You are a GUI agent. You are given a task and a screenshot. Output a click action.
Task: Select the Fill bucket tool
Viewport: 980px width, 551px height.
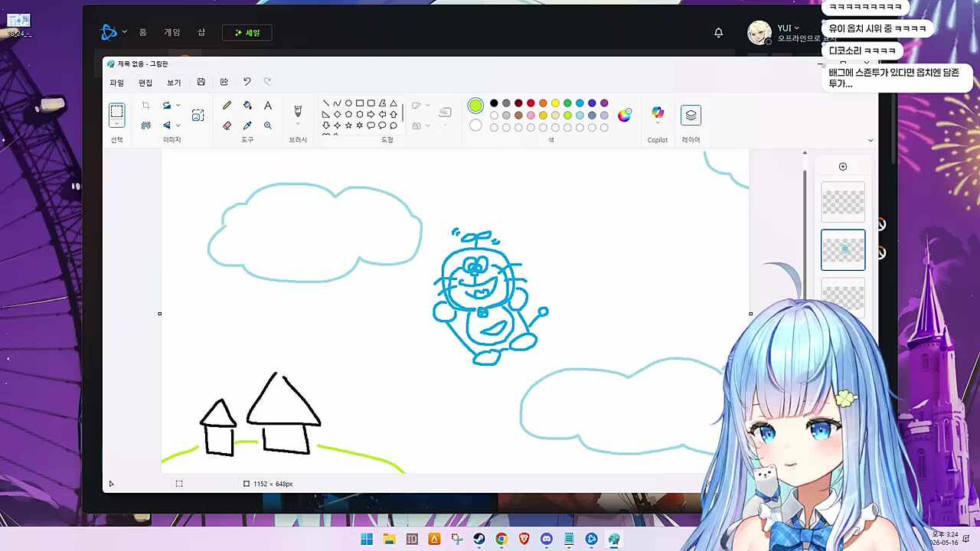(x=247, y=106)
